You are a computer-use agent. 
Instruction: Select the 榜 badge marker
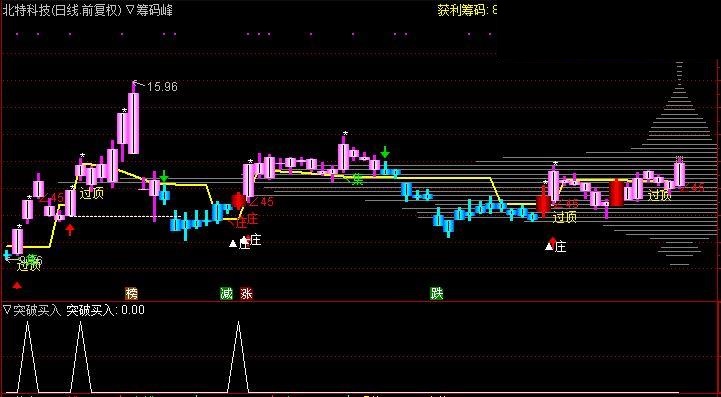132,293
